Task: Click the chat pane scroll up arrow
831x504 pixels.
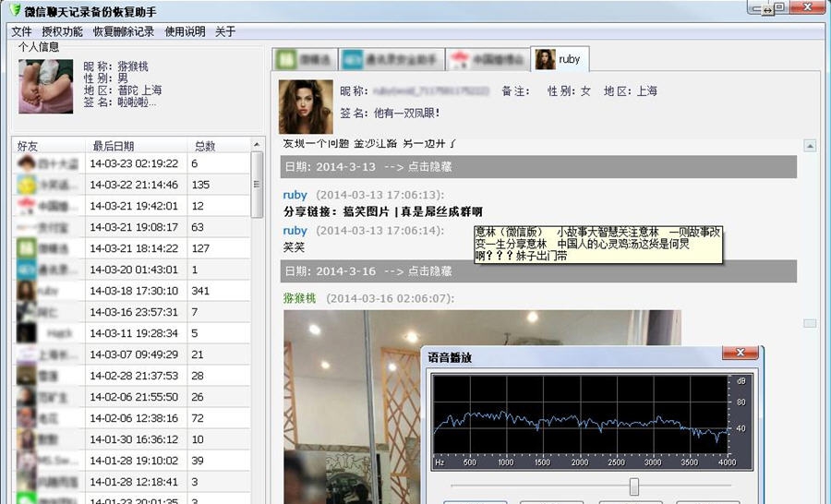Action: [809, 145]
